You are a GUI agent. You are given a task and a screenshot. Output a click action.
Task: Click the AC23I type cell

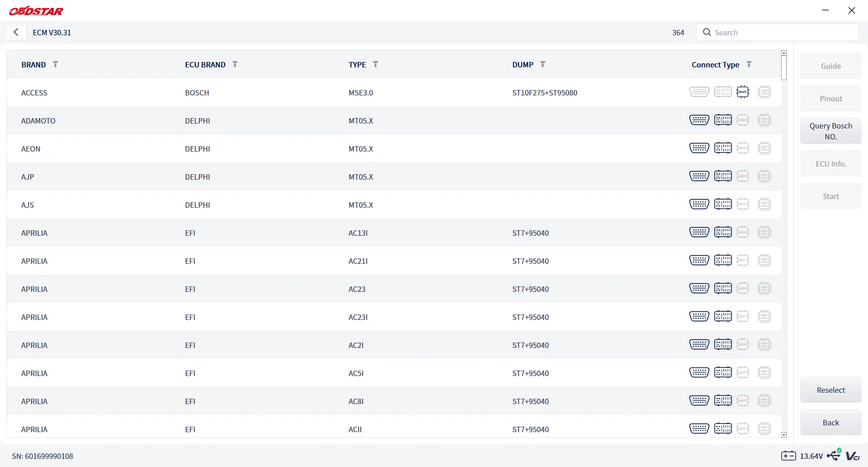tap(358, 317)
